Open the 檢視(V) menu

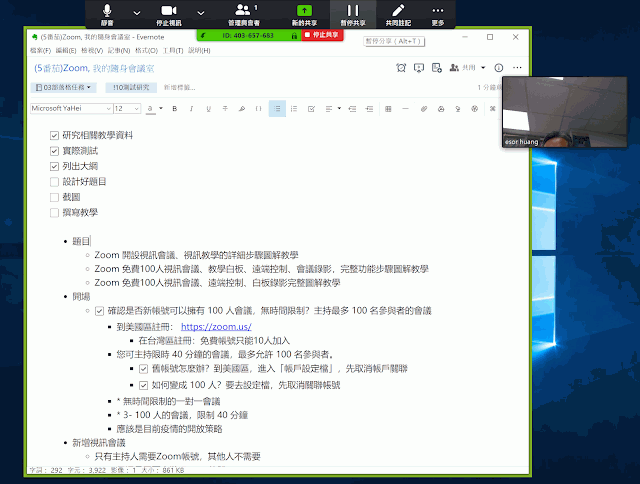[92, 51]
